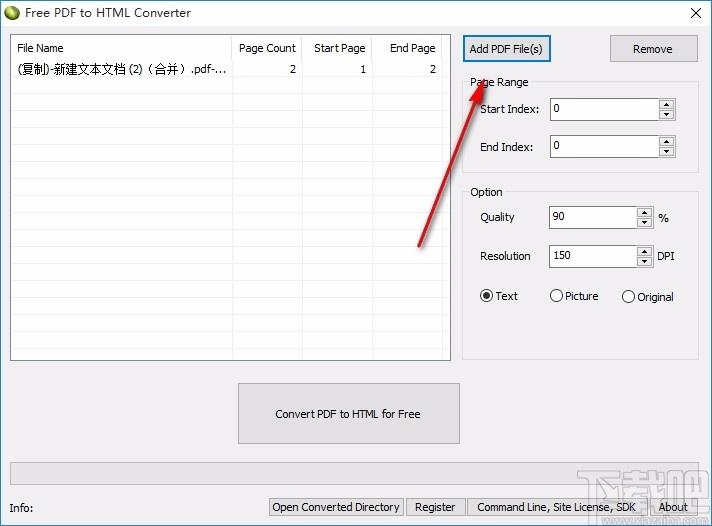The width and height of the screenshot is (712, 526).
Task: Click the Start Page column header
Action: pyautogui.click(x=337, y=48)
